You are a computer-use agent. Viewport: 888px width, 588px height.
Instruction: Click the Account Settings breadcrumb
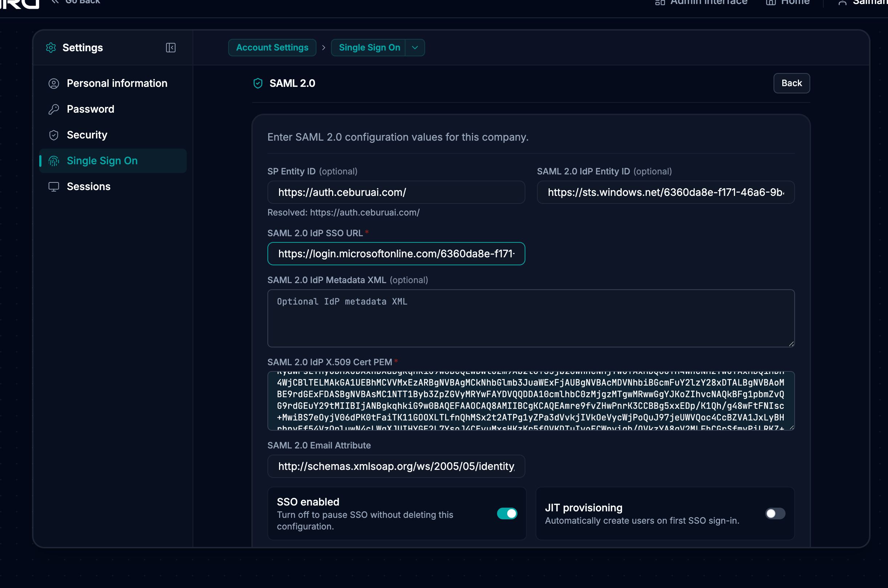272,48
